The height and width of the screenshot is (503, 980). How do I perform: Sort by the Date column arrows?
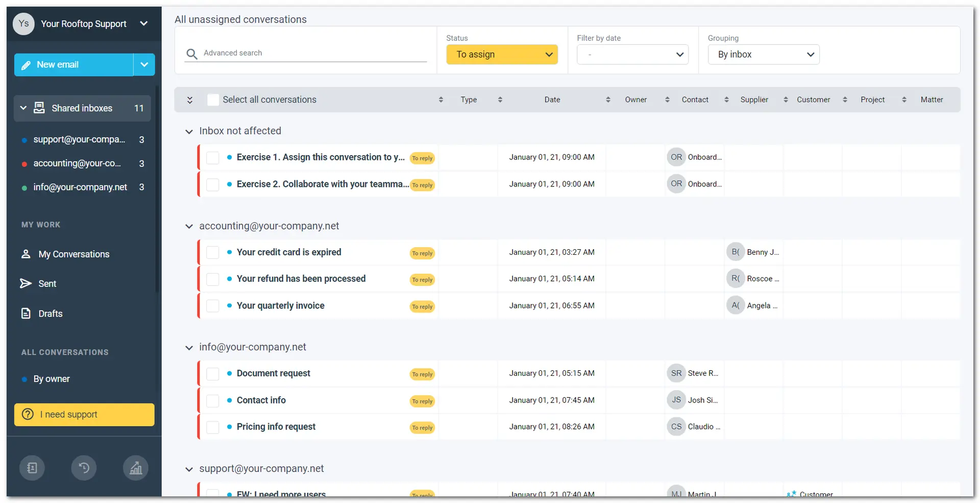(608, 100)
